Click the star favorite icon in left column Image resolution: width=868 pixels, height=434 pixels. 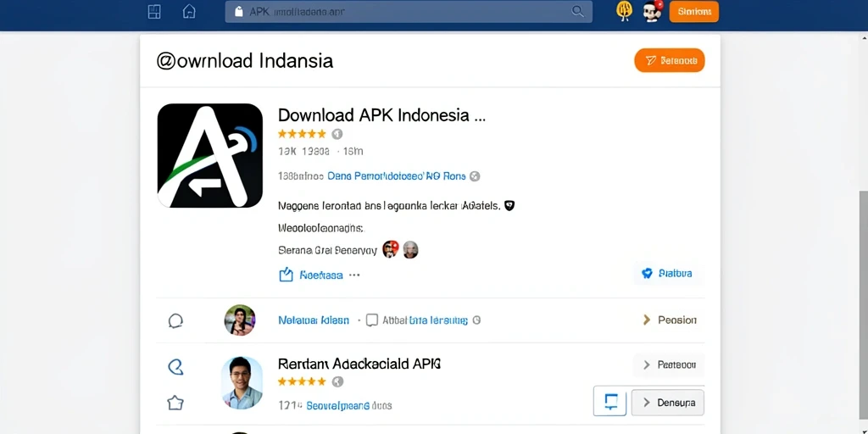pyautogui.click(x=175, y=403)
